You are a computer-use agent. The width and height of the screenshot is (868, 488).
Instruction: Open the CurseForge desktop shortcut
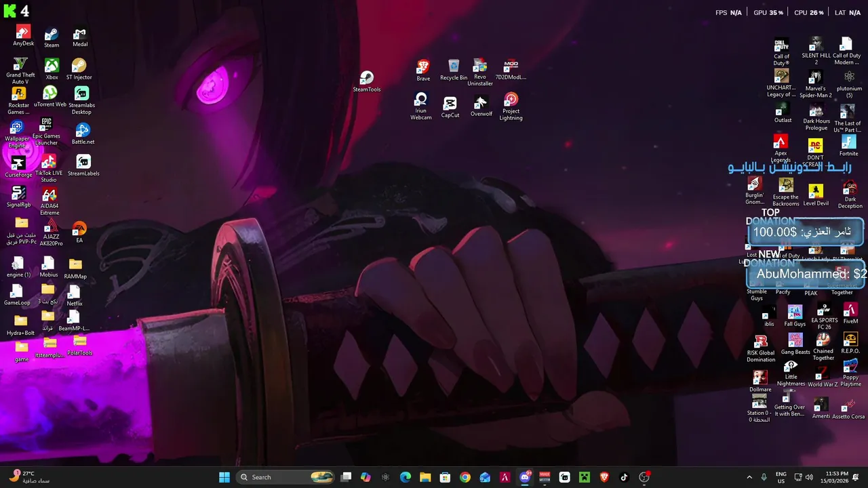coord(18,167)
